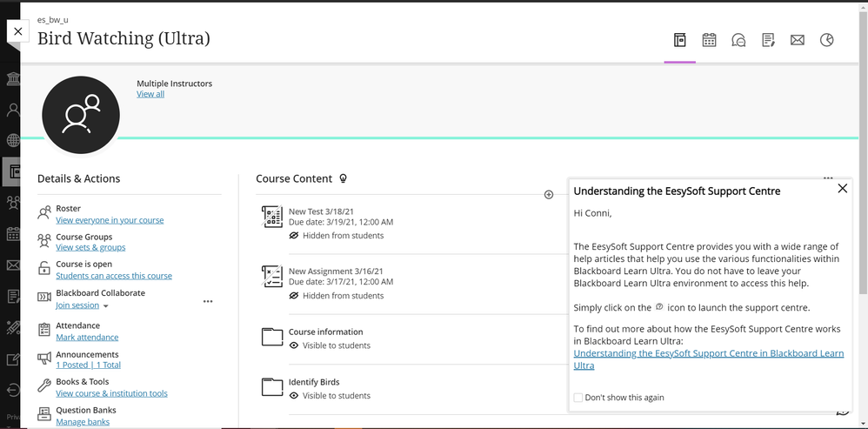Click the es_bw_u course ID text
Viewport: 868px width, 429px height.
(53, 19)
